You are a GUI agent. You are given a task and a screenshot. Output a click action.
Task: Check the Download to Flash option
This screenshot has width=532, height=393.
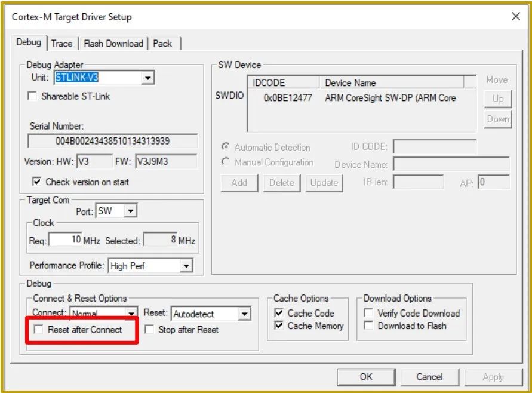pos(369,326)
